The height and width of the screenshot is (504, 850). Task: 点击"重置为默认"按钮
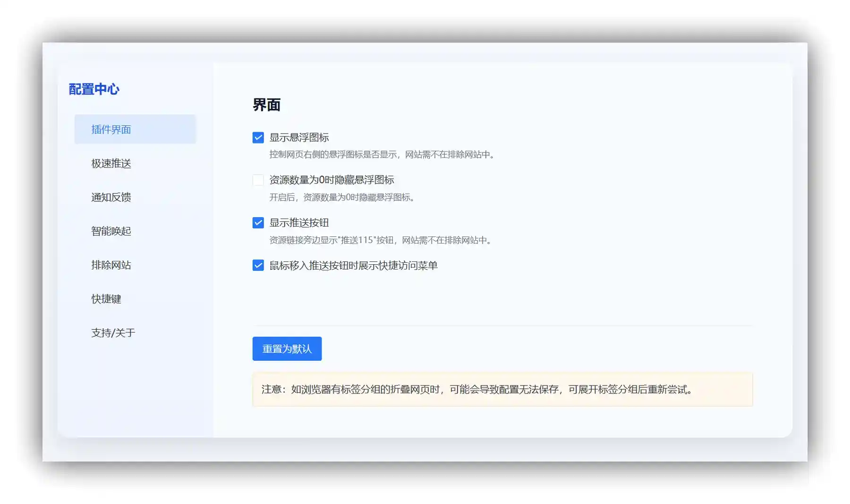tap(287, 349)
